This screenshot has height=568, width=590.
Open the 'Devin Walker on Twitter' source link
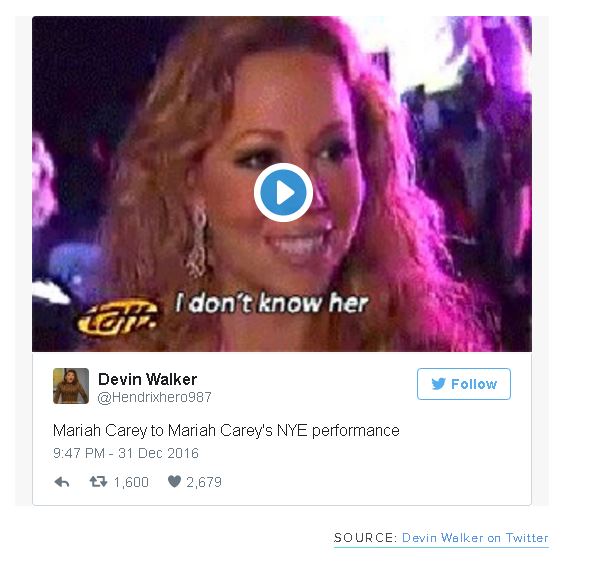(475, 538)
